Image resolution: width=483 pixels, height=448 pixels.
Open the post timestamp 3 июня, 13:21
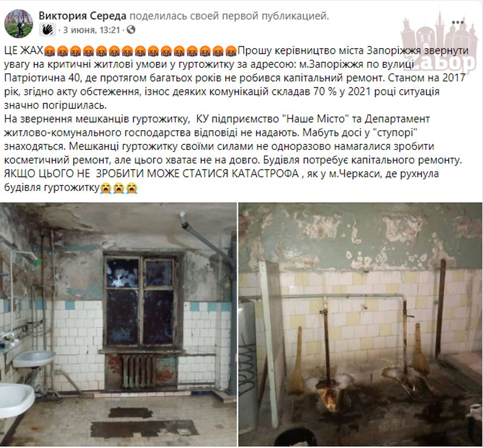coord(91,30)
